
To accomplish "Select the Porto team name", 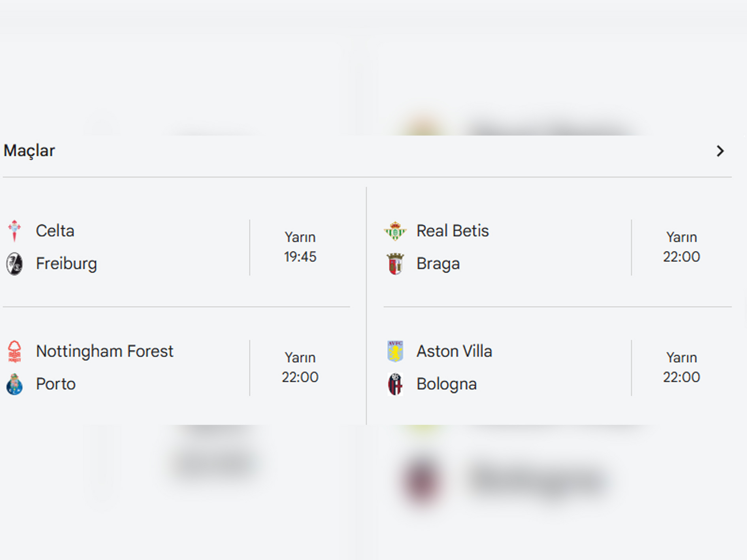I will click(56, 384).
